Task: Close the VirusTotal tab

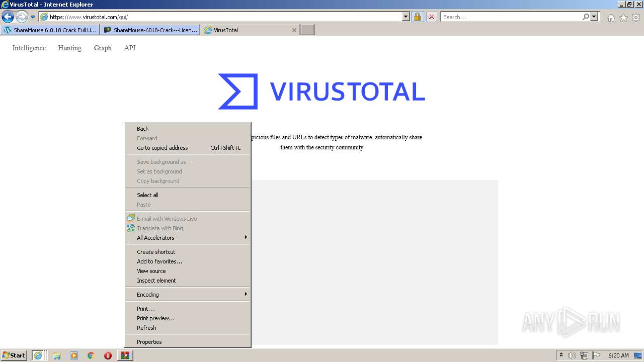Action: (x=294, y=30)
